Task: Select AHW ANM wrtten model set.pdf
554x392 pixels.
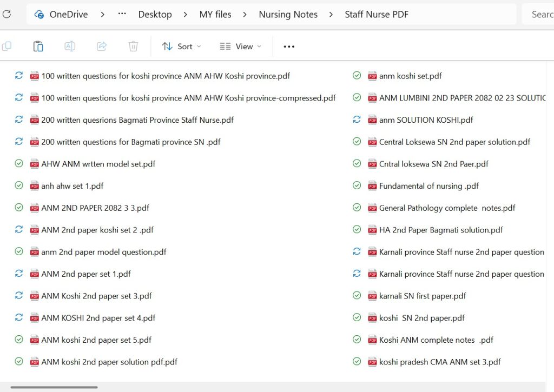Action: 98,164
